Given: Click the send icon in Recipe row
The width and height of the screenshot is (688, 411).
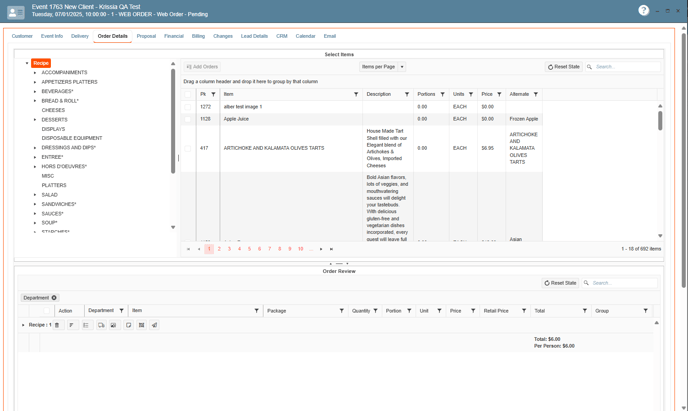Looking at the screenshot, I should point(155,325).
